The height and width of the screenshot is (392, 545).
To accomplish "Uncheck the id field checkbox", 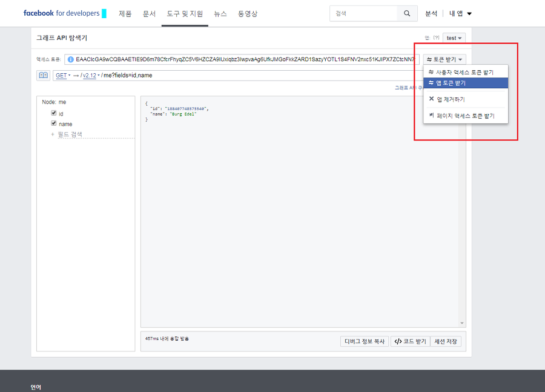I will (x=53, y=113).
